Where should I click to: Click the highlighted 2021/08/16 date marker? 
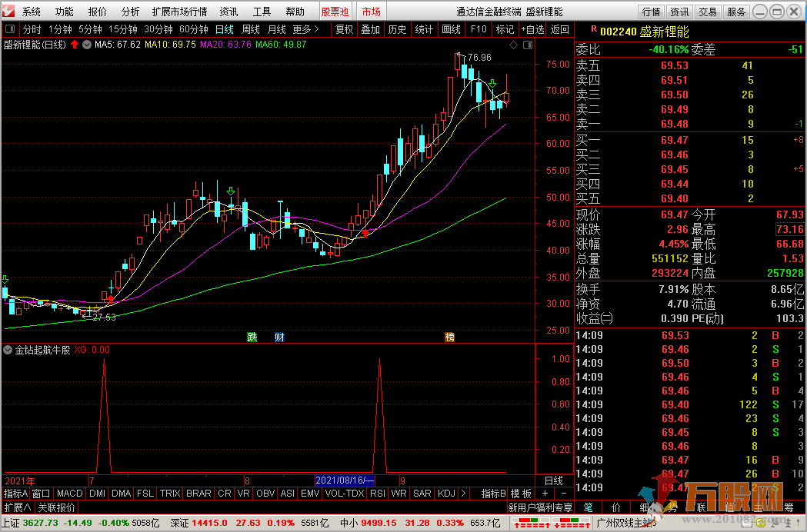345,480
